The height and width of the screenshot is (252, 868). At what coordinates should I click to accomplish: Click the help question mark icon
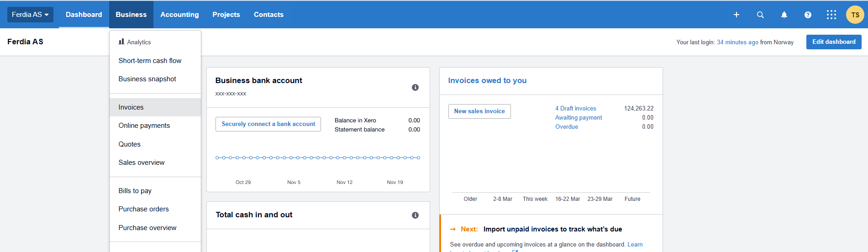(x=808, y=15)
